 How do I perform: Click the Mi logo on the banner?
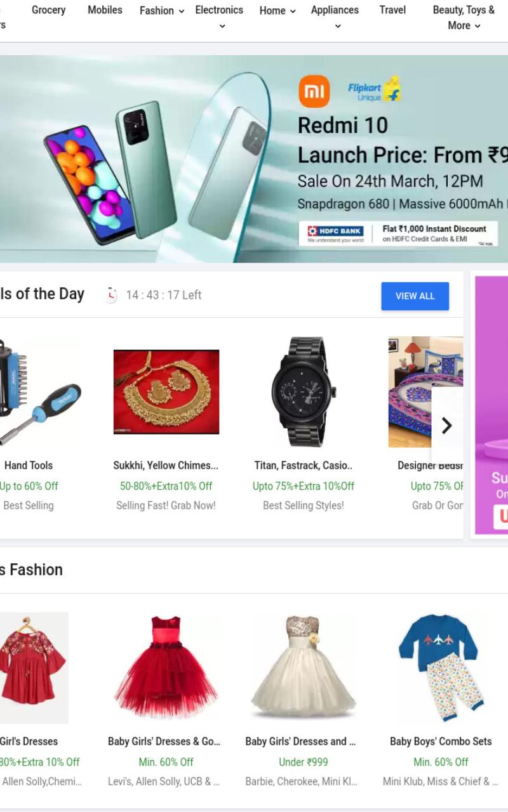pyautogui.click(x=314, y=91)
